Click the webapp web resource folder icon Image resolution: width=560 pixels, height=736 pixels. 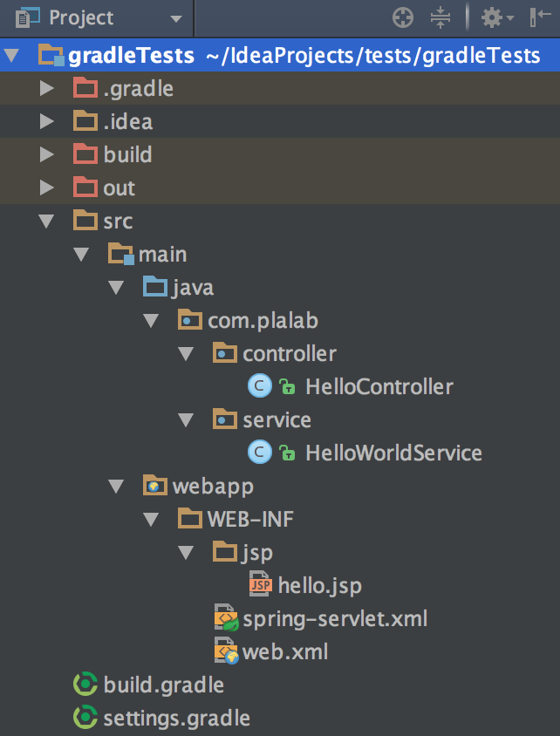[x=155, y=486]
